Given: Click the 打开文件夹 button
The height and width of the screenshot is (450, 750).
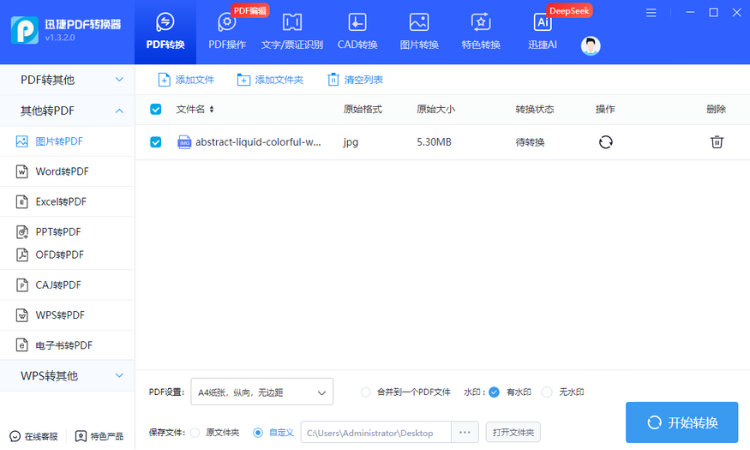Looking at the screenshot, I should pos(513,432).
